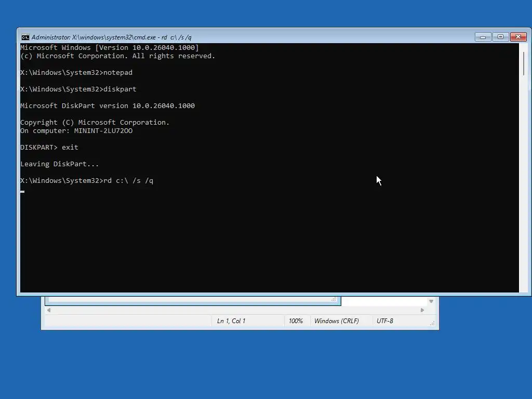The image size is (532, 399).
Task: Click the inner resize grip in Notepad's text area
Action: pyautogui.click(x=334, y=299)
